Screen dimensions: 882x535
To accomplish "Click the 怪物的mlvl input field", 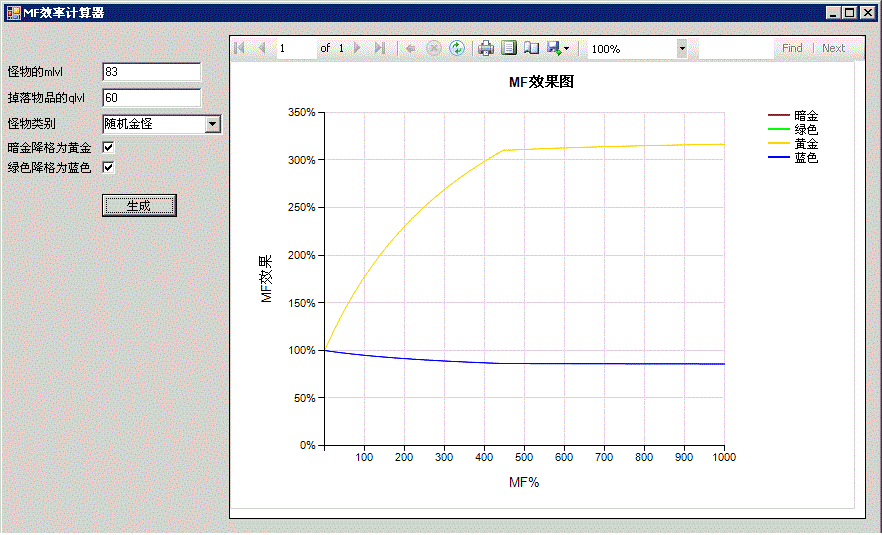I will 151,72.
